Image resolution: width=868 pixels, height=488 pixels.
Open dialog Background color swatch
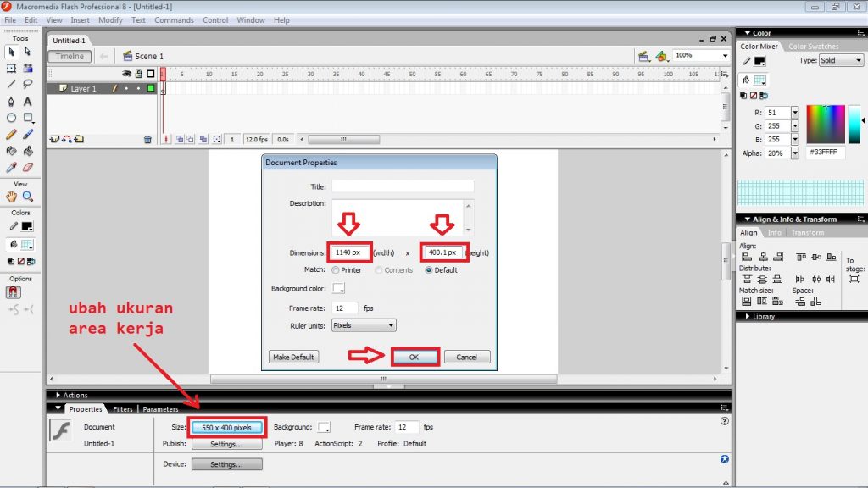click(x=339, y=288)
